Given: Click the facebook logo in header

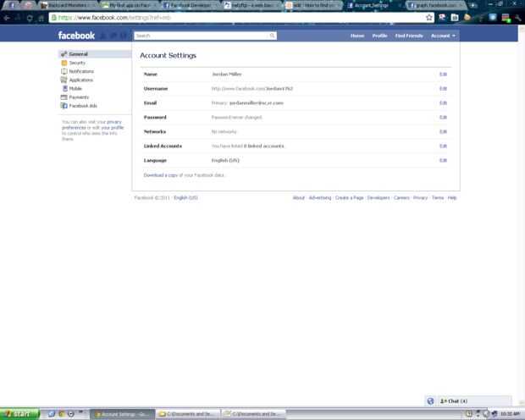Looking at the screenshot, I should [x=76, y=36].
